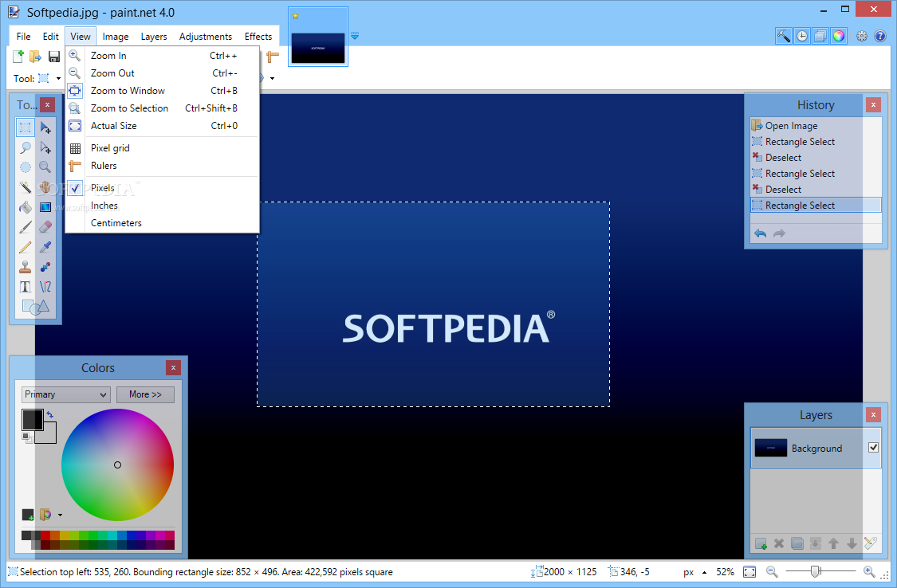Select the Zoom magnifier tool in Tools panel
This screenshot has width=897, height=588.
coord(45,167)
